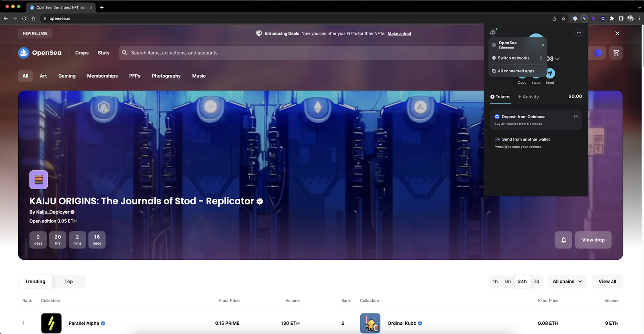
Task: Click the deals tag icon in banner
Action: tap(259, 33)
